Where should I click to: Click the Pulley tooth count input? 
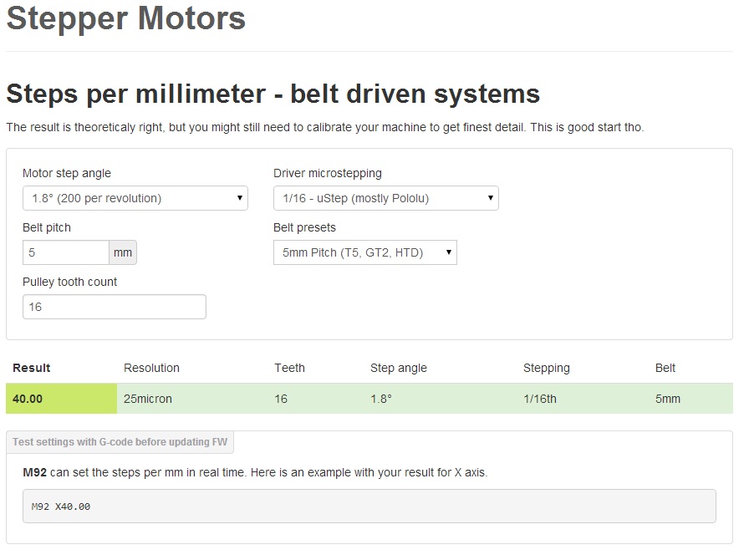pos(114,307)
